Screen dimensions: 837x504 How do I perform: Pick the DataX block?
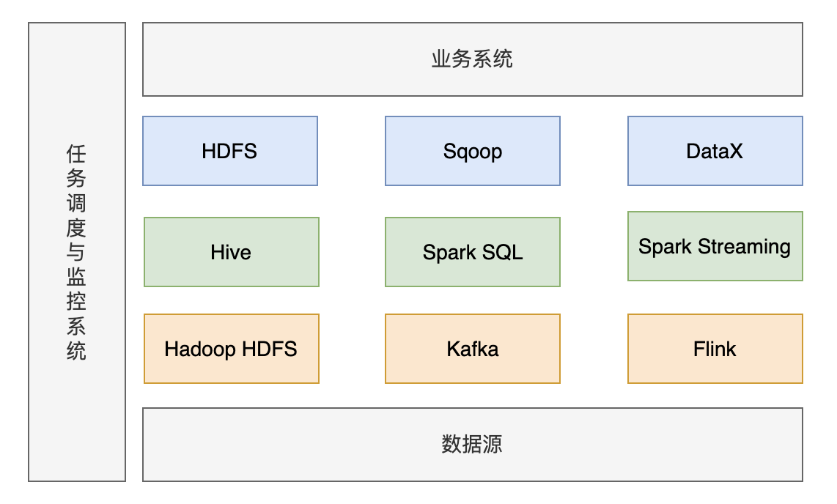point(715,151)
